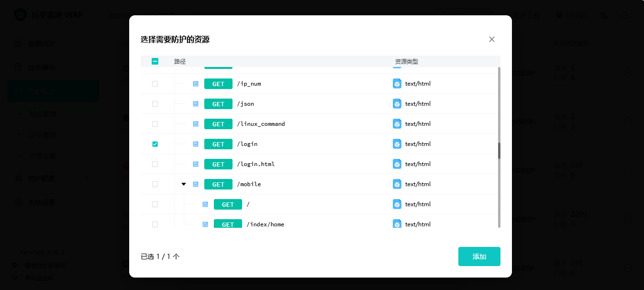Click the GET badge on the /linux_command row
Viewport: 644px width, 290px height.
(218, 124)
